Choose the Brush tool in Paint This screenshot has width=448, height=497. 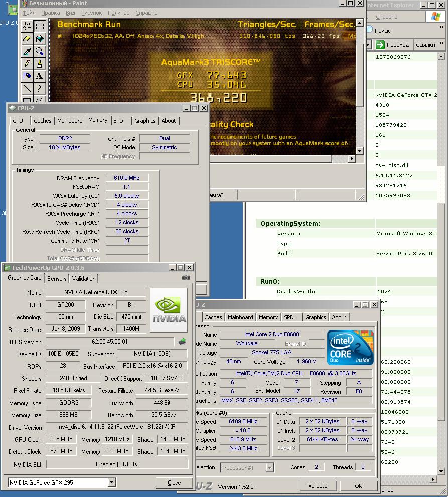coord(40,63)
